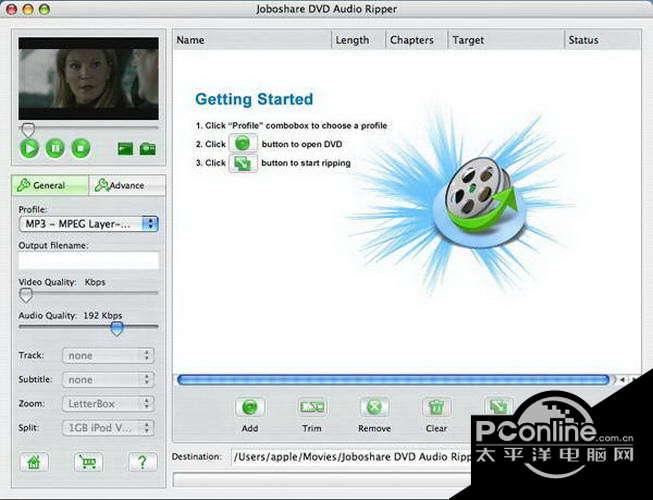Switch to the General tab

coord(50,185)
